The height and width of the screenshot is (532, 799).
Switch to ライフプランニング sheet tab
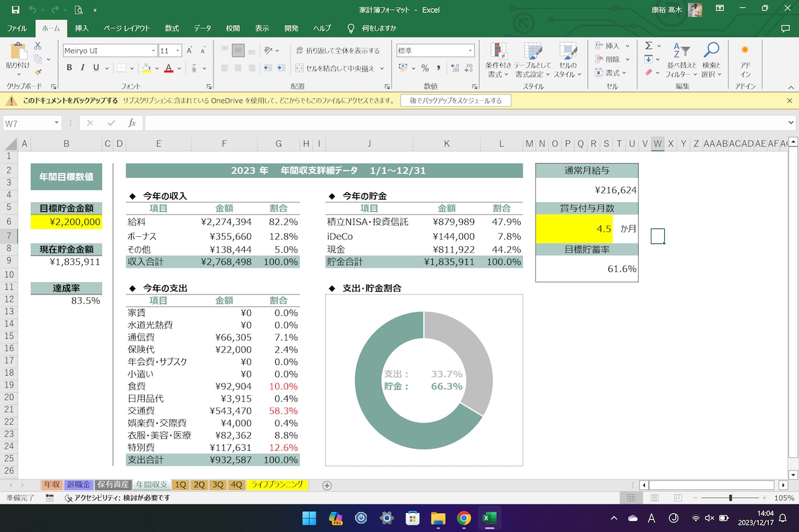coord(277,485)
